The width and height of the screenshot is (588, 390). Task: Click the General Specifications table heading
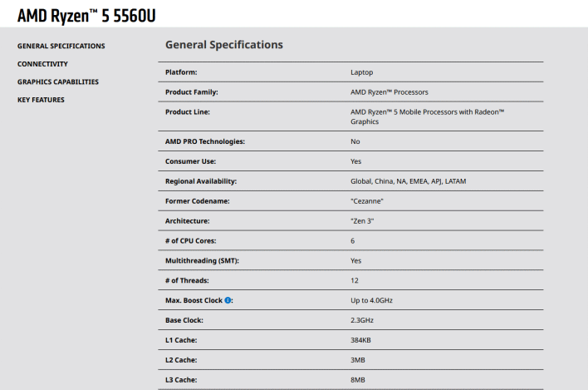pos(224,45)
